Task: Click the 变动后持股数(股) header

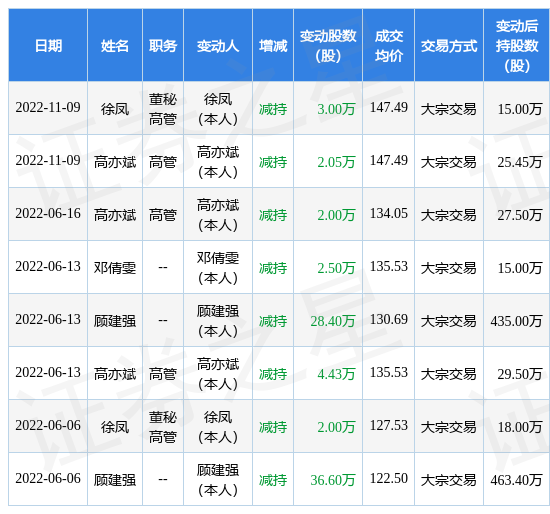Action: pyautogui.click(x=517, y=46)
